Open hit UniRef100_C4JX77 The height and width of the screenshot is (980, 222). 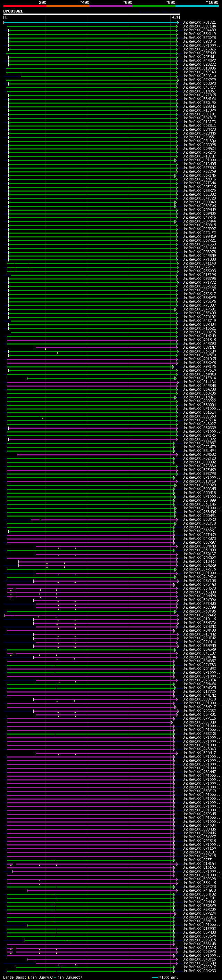(x=199, y=88)
